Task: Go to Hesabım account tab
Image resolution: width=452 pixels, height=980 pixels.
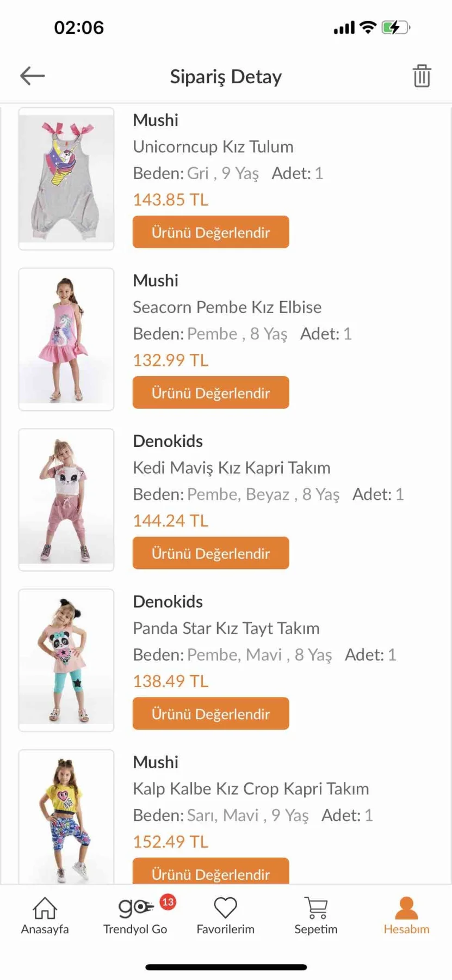Action: pyautogui.click(x=406, y=915)
